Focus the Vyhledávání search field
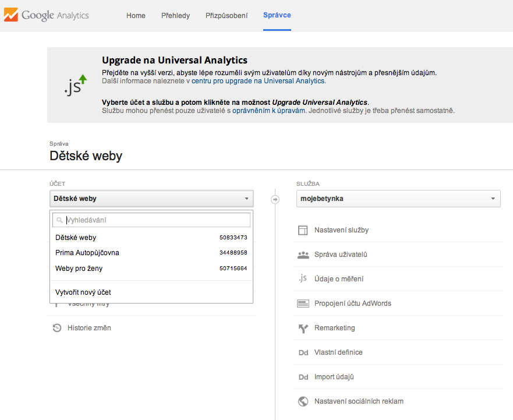Image resolution: width=513 pixels, height=420 pixels. (x=151, y=220)
